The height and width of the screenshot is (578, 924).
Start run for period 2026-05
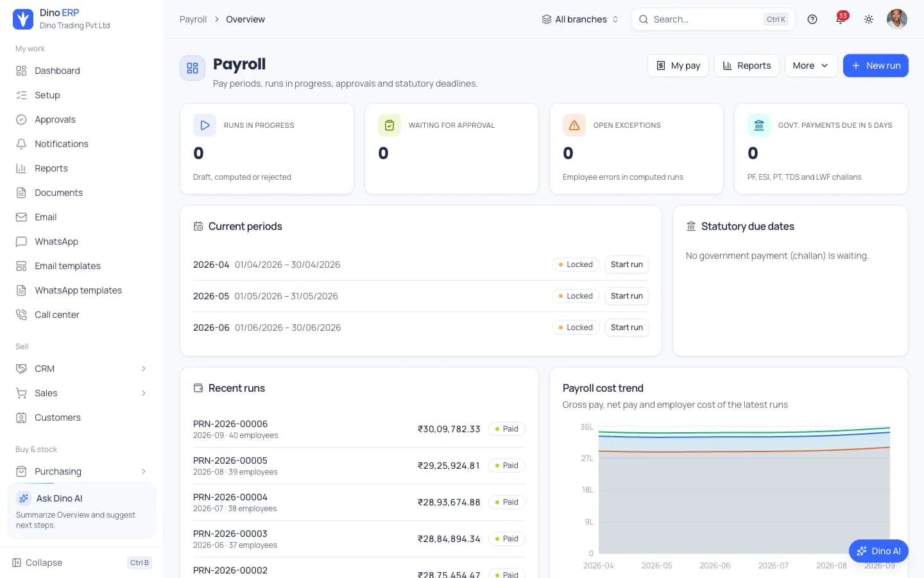click(627, 296)
